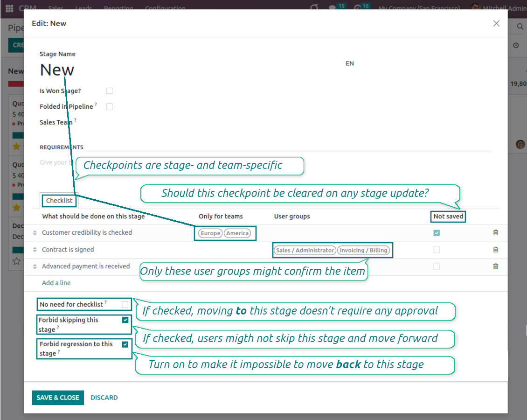Grab handle of Advanced payment row
Screen dimensions: 527x420
pos(35,266)
